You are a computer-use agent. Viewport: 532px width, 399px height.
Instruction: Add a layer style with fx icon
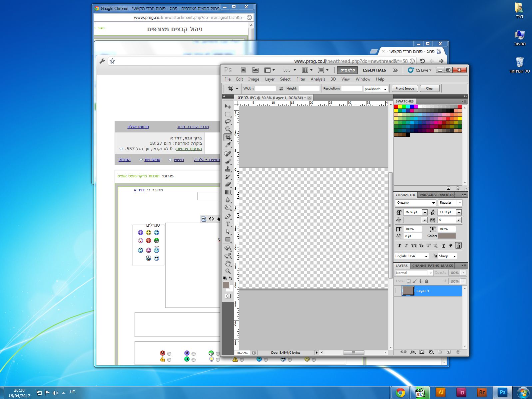coord(413,352)
